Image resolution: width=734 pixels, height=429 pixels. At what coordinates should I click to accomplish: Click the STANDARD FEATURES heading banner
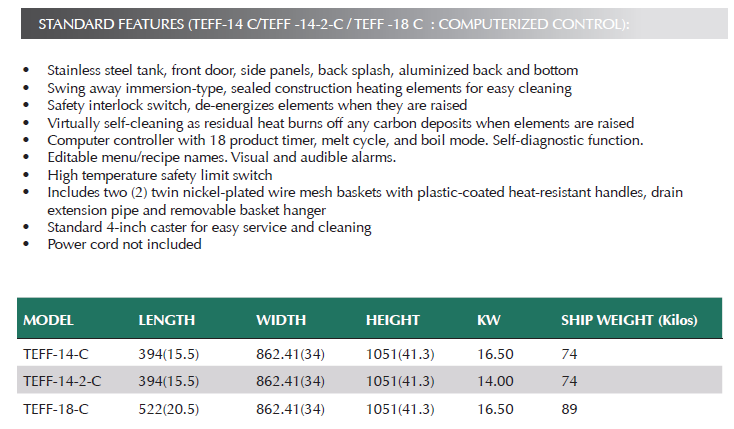tap(374, 24)
